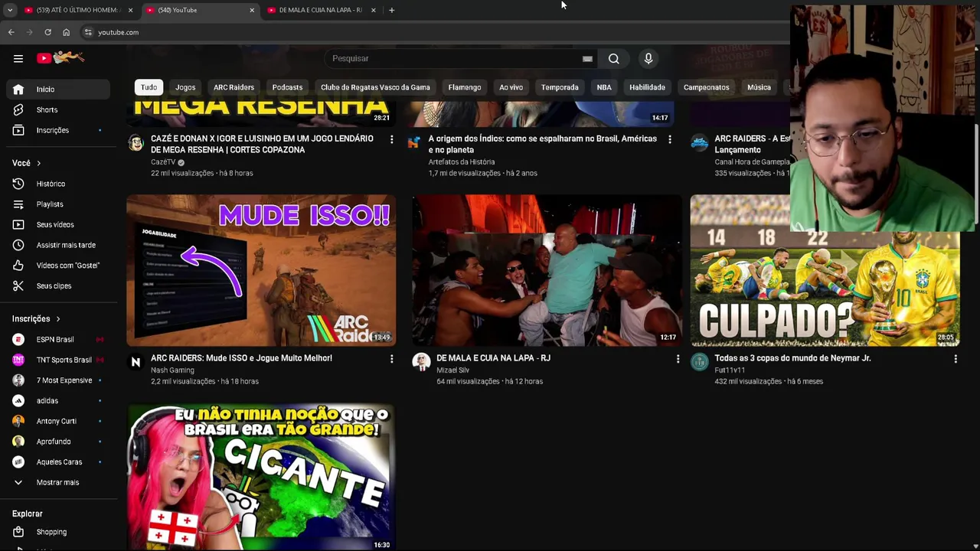Open Aqueles Caras channel subscription
980x551 pixels.
coord(58,461)
